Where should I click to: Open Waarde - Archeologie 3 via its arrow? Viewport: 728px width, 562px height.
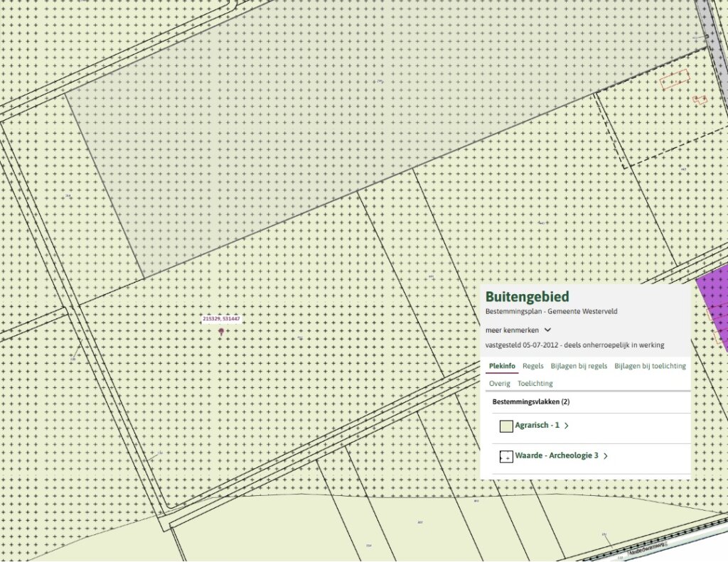point(606,456)
